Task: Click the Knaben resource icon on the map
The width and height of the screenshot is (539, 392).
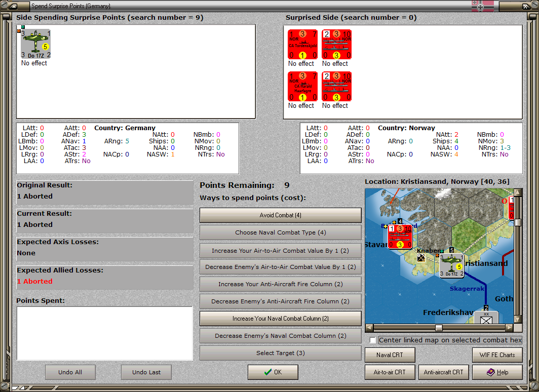Action: point(421,258)
